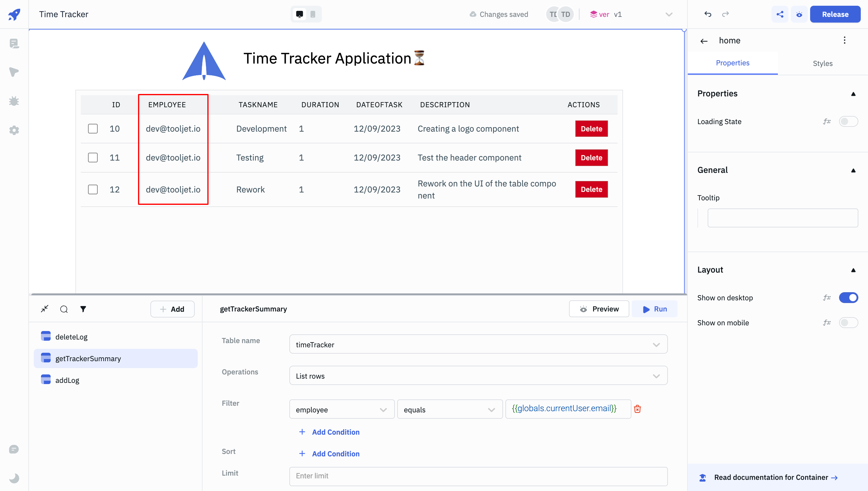The width and height of the screenshot is (868, 491).
Task: Turn on the Loading State toggle
Action: [x=848, y=121]
